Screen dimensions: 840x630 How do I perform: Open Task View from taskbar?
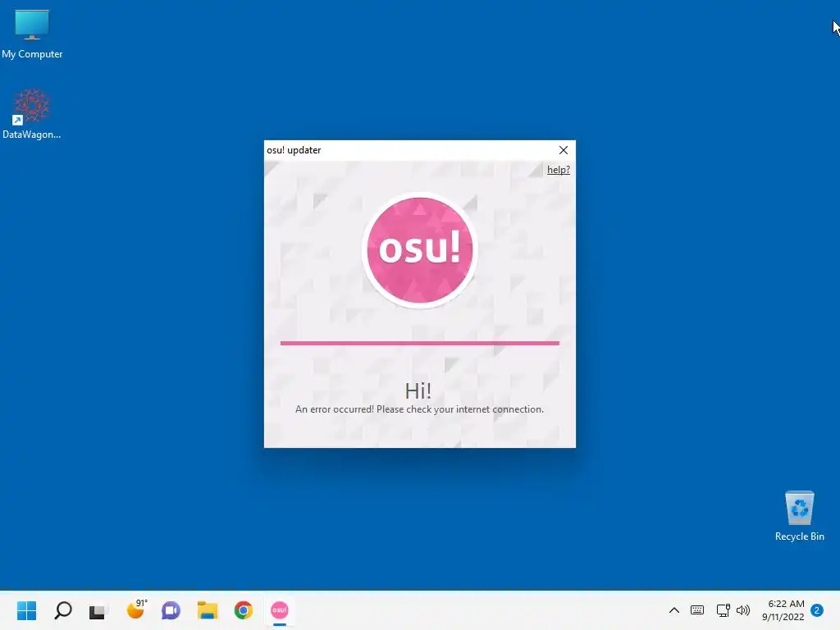98,610
